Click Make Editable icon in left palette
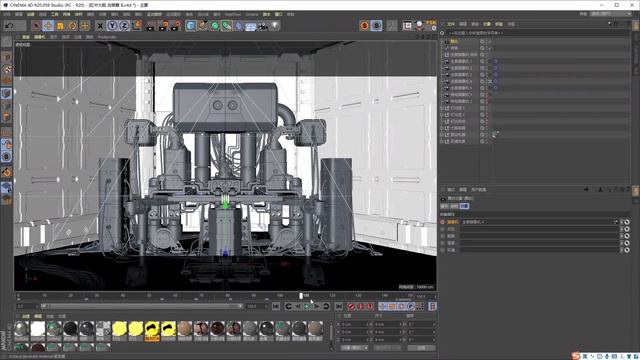Viewport: 640px width, 360px height. pos(6,41)
